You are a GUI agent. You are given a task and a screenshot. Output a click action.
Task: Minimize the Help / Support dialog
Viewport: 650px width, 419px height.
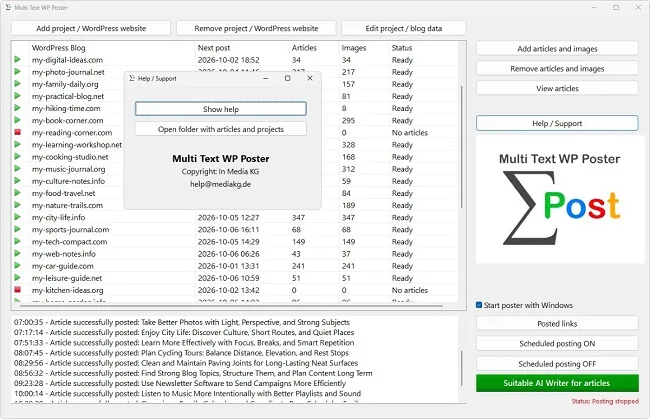tap(265, 78)
